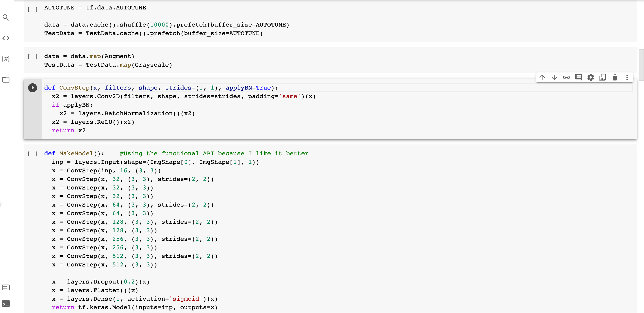Open the terminal panel icon
The image size is (644, 313).
(x=6, y=304)
